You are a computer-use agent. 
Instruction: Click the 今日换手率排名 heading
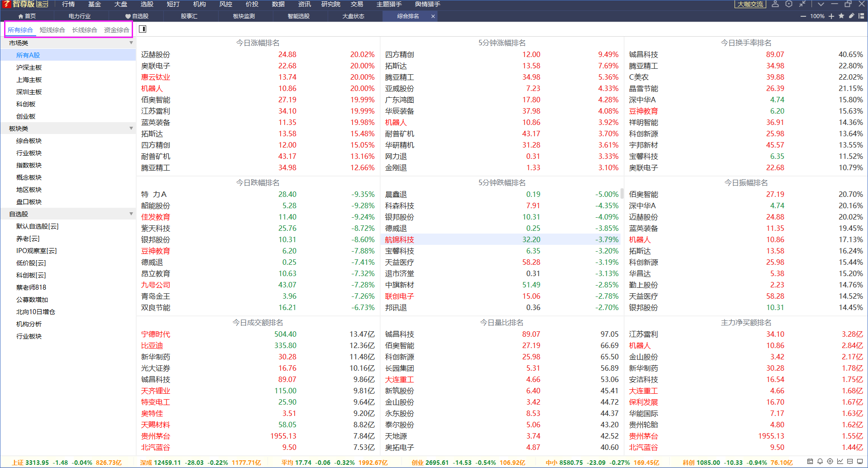746,43
